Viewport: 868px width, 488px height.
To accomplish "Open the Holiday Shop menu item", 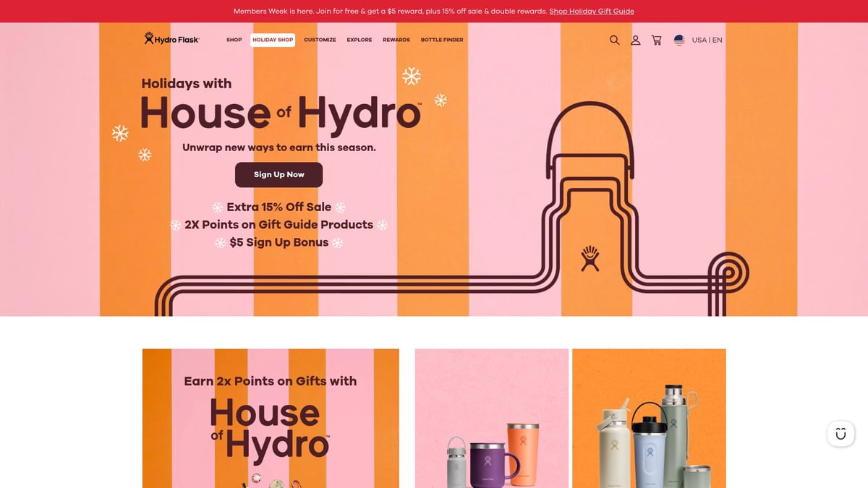I will click(273, 40).
